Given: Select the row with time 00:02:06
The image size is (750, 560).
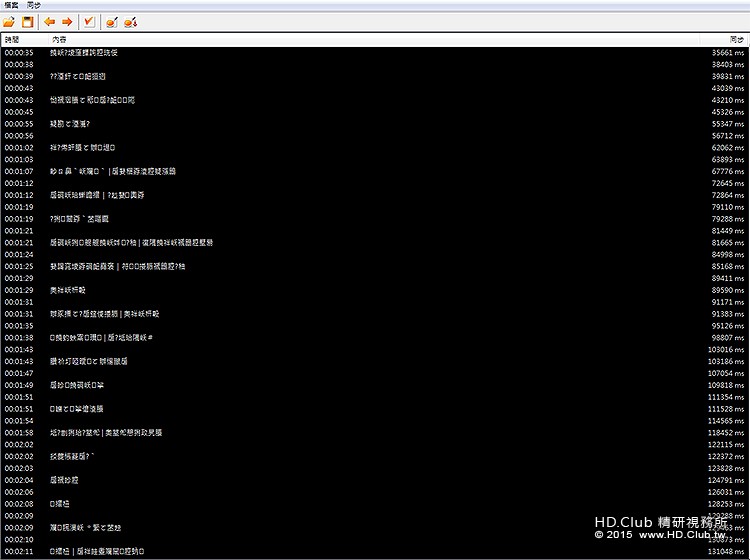Looking at the screenshot, I should coord(375,492).
